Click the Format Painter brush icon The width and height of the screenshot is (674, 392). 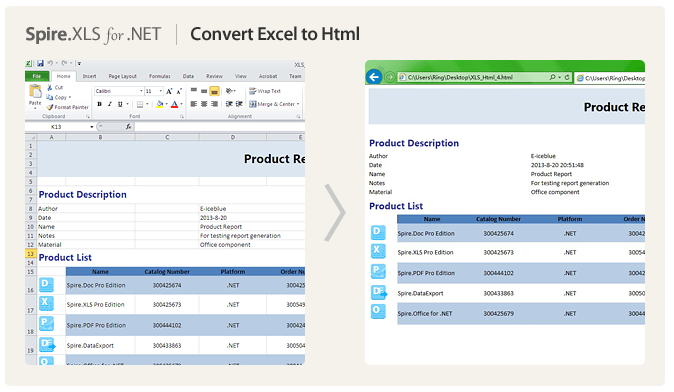(50, 107)
